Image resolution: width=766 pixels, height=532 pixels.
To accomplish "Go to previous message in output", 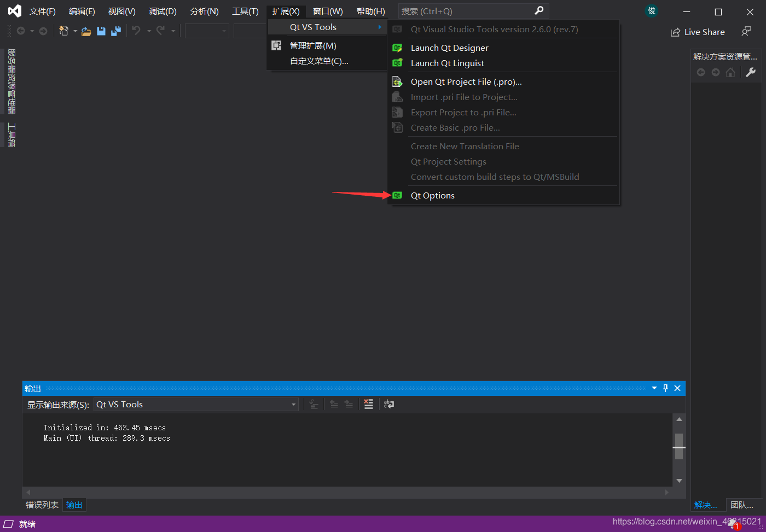I will pos(334,404).
